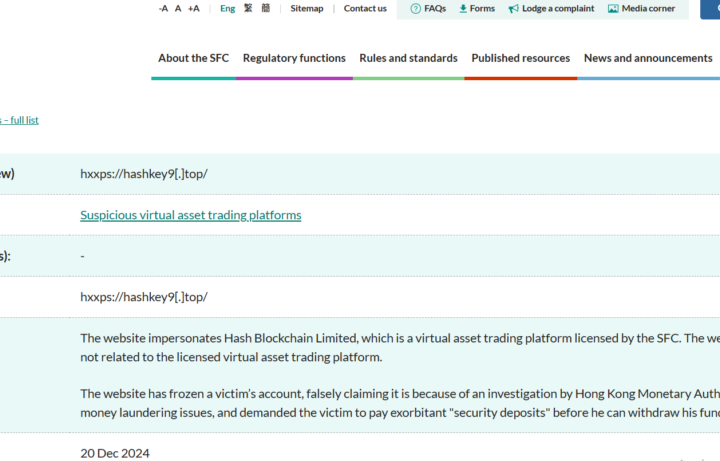Open the Sitemap link
Viewport: 720px width, 461px height.
[x=307, y=8]
